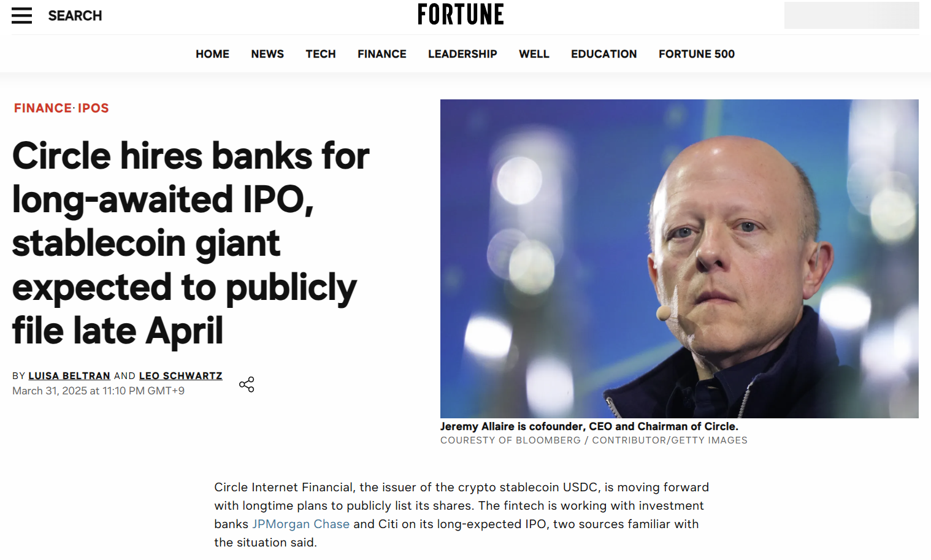Go to the Home nav item

click(x=212, y=54)
